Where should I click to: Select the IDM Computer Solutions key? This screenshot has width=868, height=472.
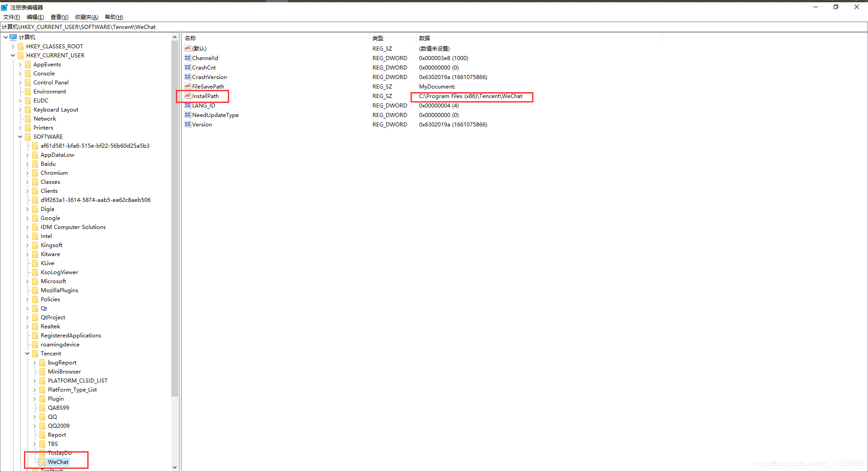pyautogui.click(x=73, y=227)
